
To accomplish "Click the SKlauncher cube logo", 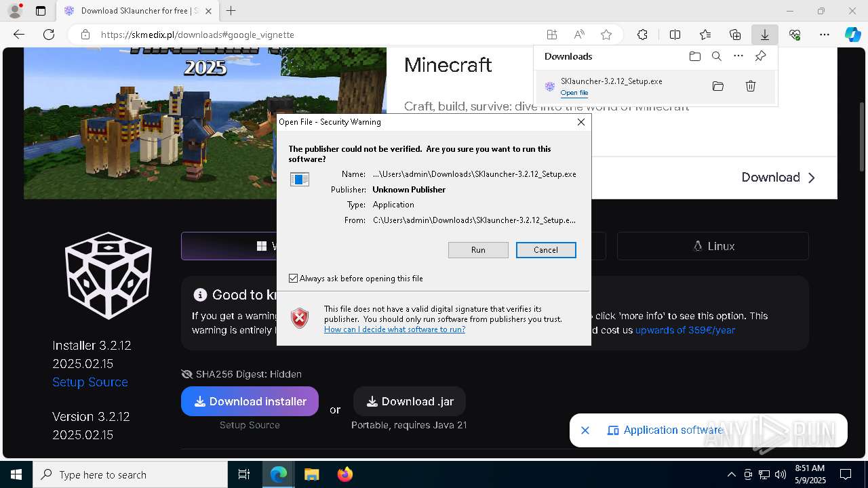I will tap(108, 276).
